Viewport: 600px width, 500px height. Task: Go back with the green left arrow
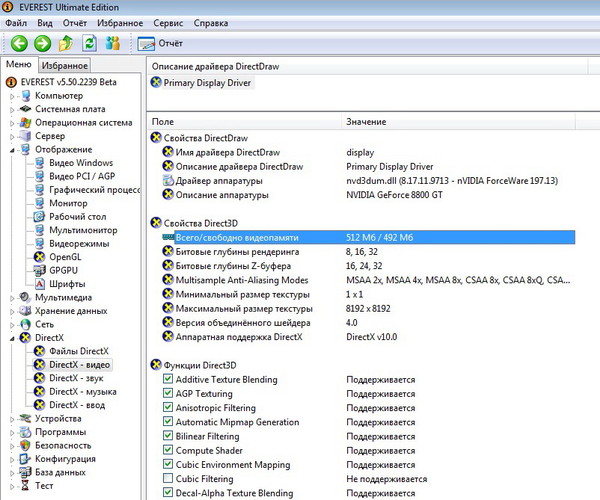click(x=19, y=43)
